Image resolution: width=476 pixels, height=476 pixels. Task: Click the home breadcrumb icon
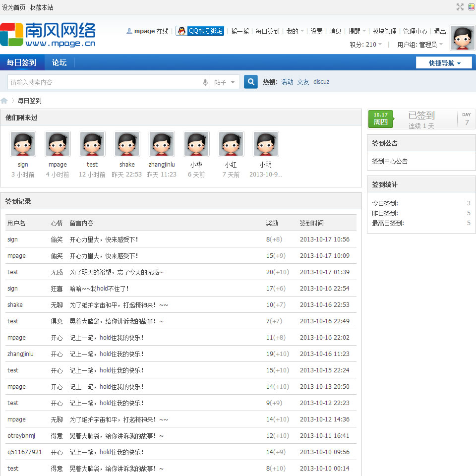(x=4, y=101)
